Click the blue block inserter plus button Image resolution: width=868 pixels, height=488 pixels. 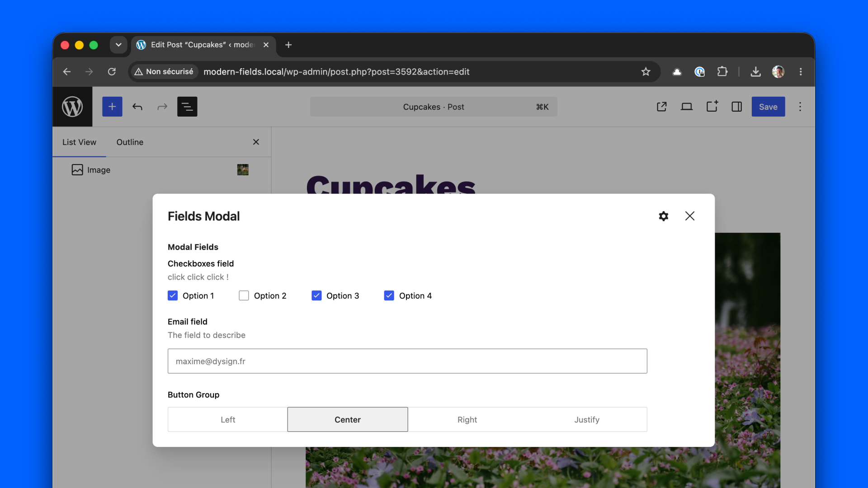112,107
